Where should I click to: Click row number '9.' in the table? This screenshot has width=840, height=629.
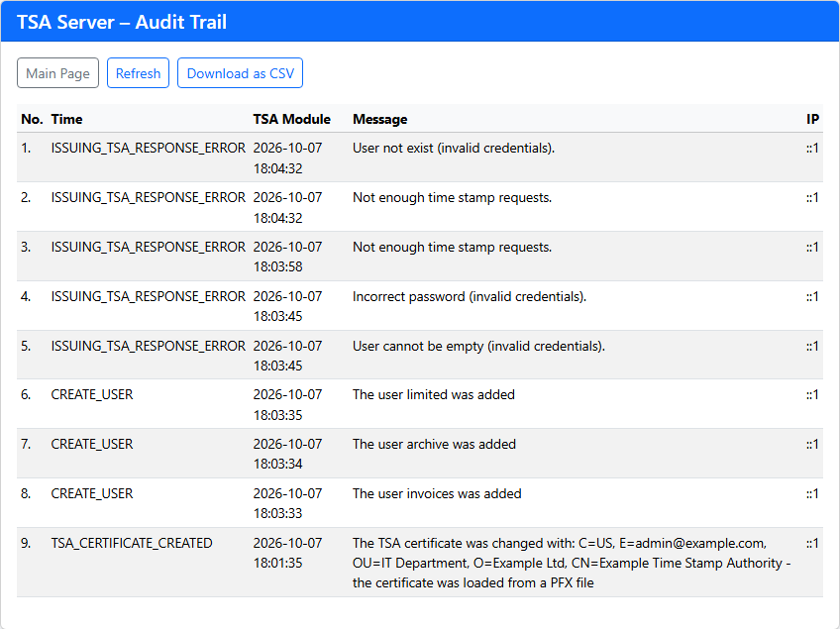point(26,543)
